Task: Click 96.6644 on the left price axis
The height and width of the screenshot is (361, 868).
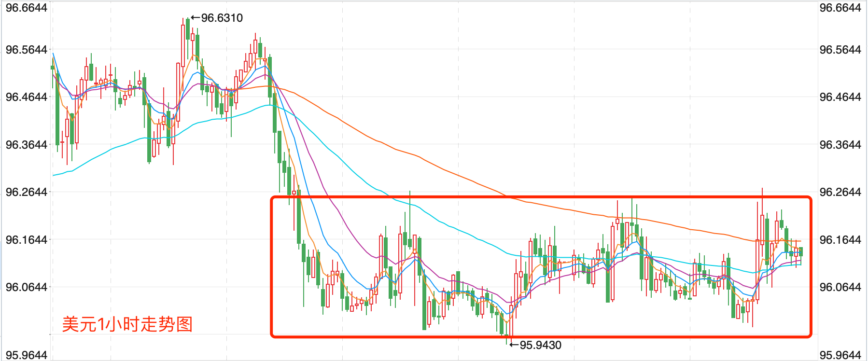Action: click(x=27, y=8)
